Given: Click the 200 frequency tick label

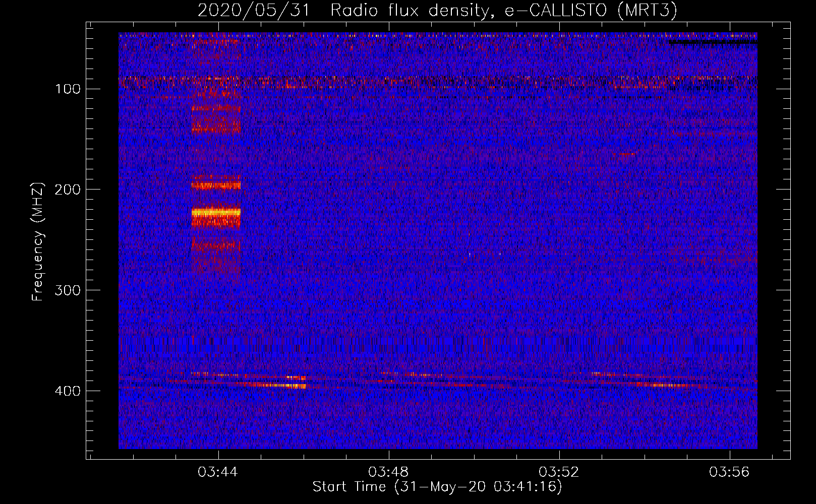Looking at the screenshot, I should click(x=68, y=190).
